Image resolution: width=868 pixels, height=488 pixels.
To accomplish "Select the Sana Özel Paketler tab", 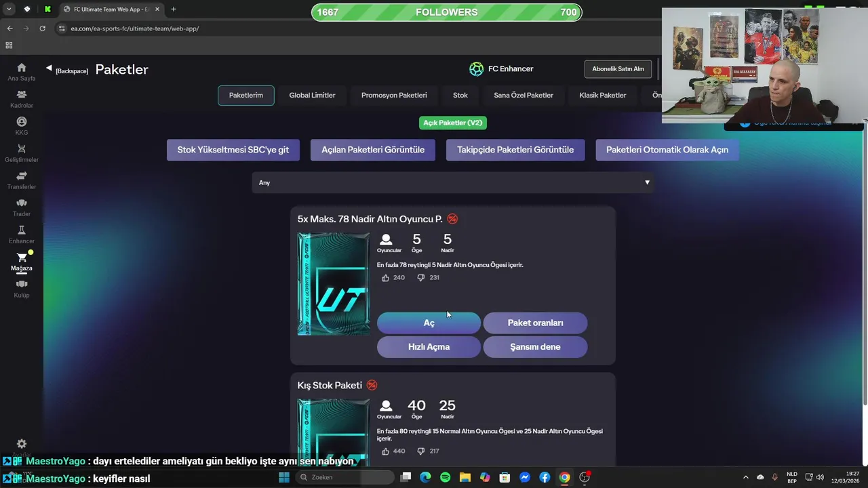I will [524, 96].
